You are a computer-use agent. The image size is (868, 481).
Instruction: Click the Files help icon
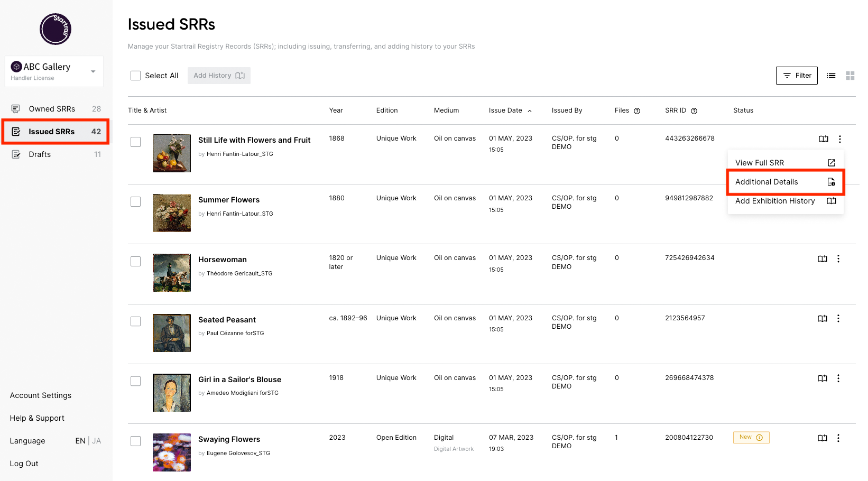pos(637,111)
